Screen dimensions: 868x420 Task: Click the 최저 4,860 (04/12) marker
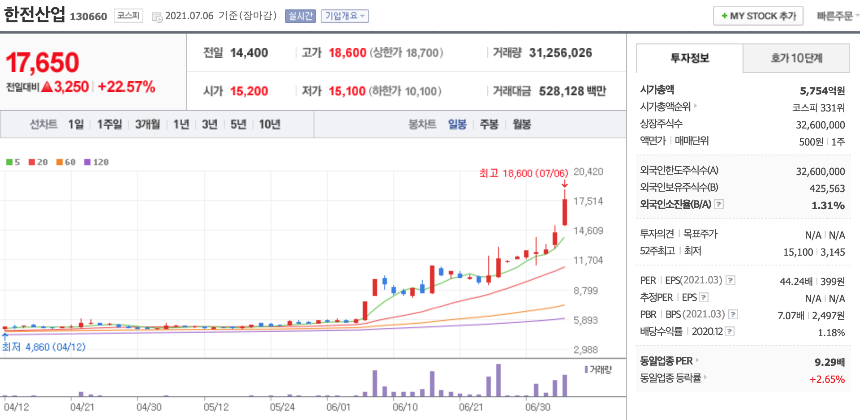(43, 347)
